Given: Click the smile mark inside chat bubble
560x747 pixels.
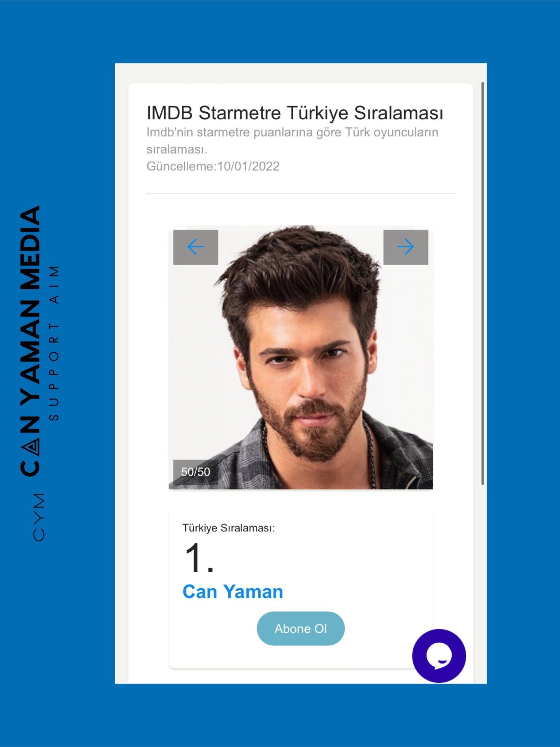Looking at the screenshot, I should coord(442,662).
